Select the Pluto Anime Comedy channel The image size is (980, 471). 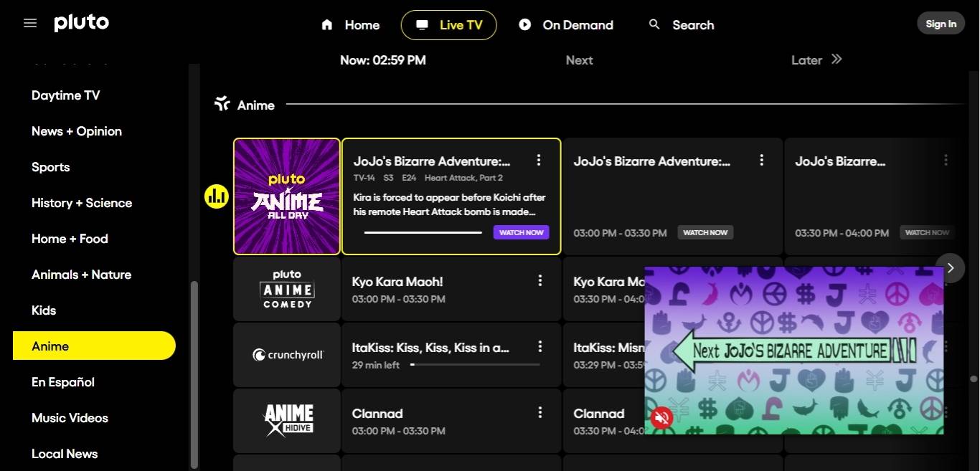[x=287, y=289]
